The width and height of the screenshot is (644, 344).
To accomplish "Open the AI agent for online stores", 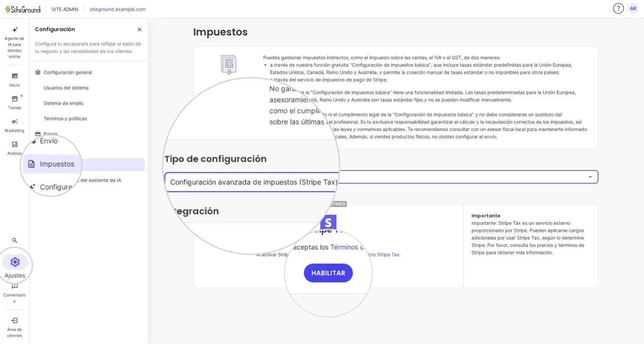I will [14, 43].
